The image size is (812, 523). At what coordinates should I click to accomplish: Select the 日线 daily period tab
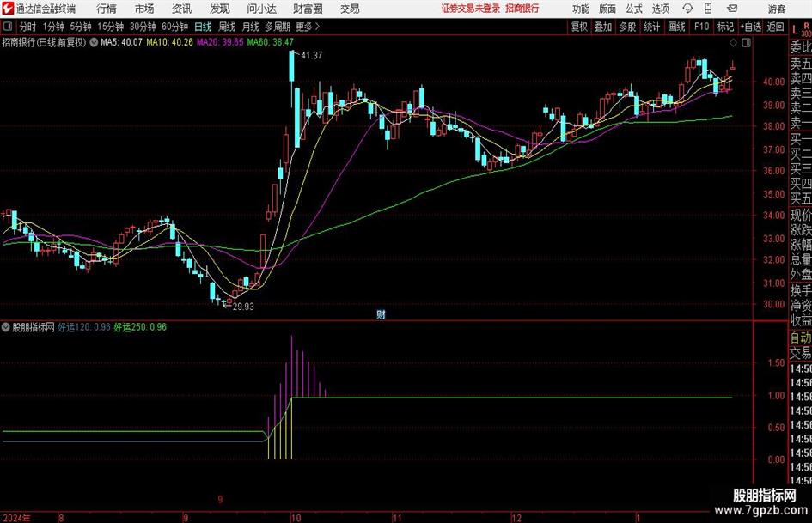(203, 27)
